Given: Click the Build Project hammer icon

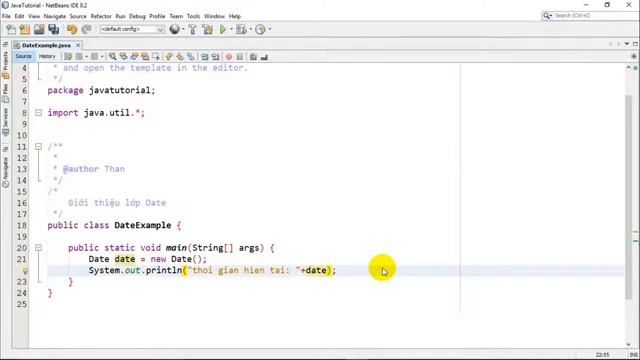Looking at the screenshot, I should 193,29.
